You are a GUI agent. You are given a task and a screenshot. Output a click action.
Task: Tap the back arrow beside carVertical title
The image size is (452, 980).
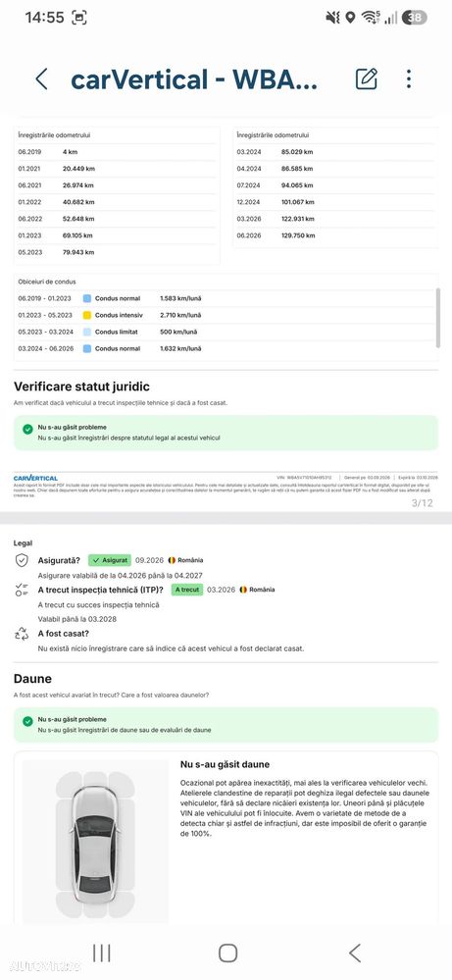click(x=42, y=79)
